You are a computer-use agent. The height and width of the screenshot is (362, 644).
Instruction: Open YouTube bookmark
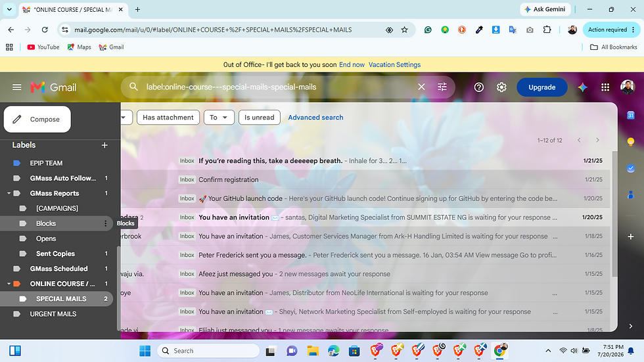43,47
